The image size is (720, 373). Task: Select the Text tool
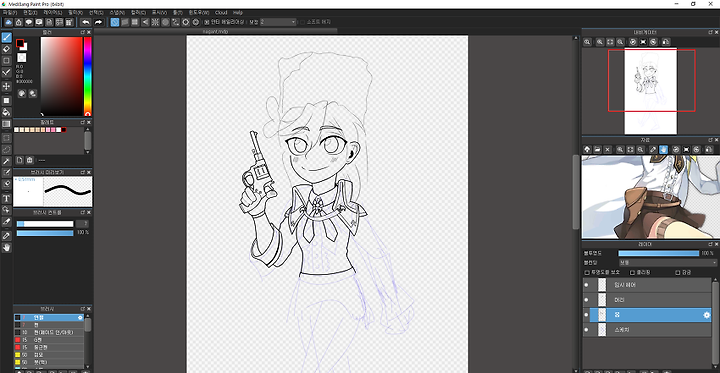pos(6,198)
